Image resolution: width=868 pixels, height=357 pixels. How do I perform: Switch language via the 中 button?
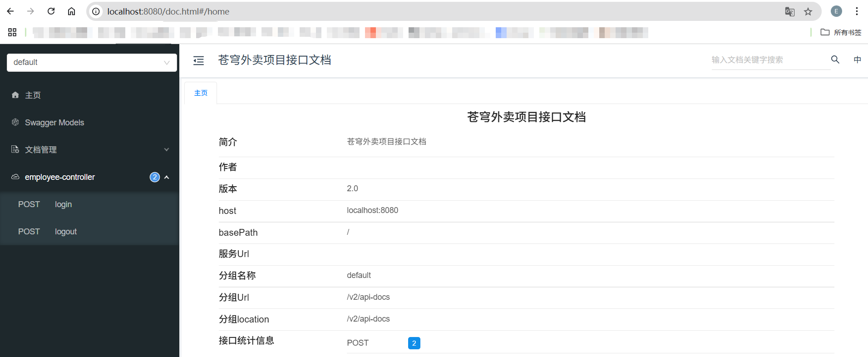click(x=857, y=59)
